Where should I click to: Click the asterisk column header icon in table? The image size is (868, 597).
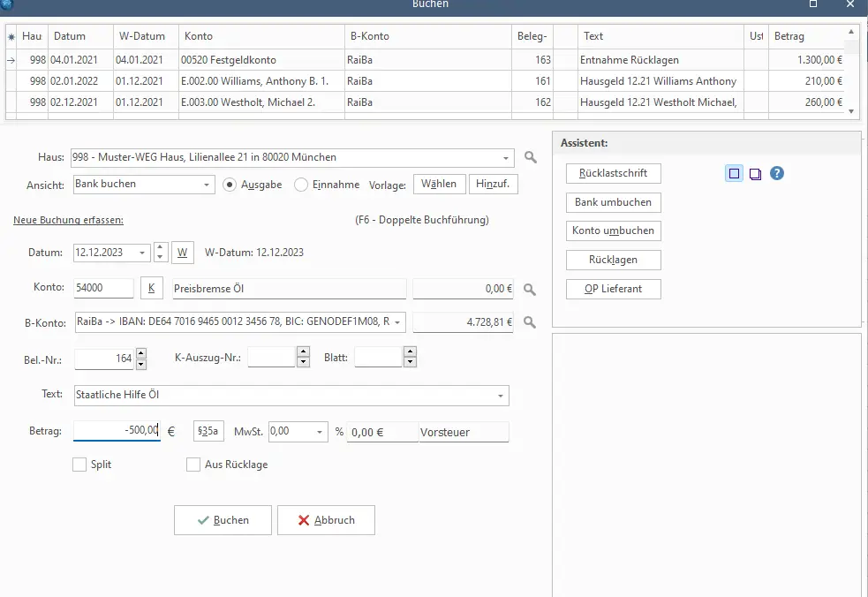11,36
